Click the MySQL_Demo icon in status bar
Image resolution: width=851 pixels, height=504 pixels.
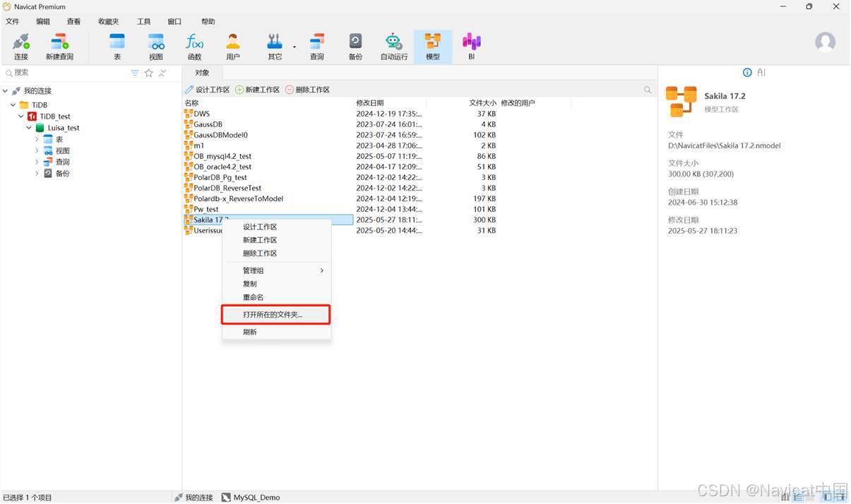(226, 498)
